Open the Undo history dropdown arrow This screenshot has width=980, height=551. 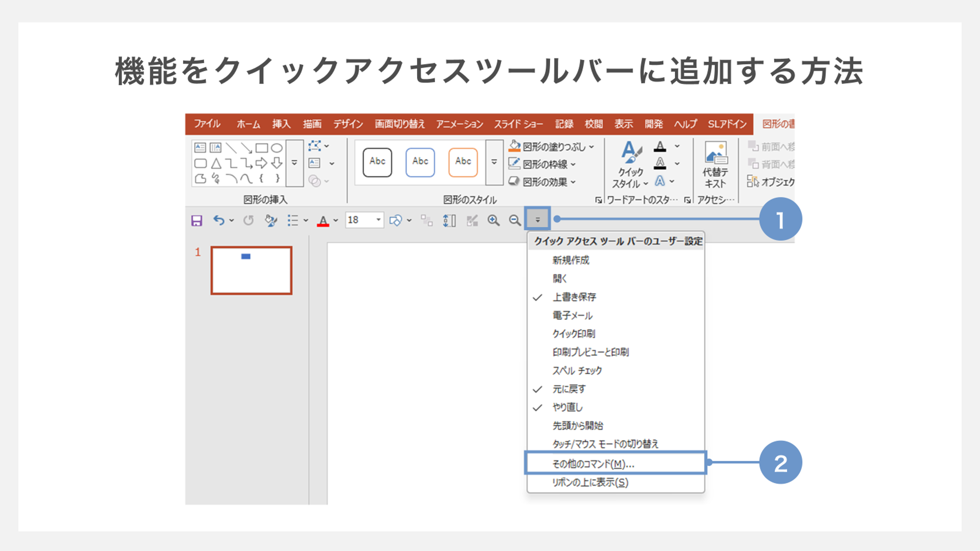(x=231, y=220)
